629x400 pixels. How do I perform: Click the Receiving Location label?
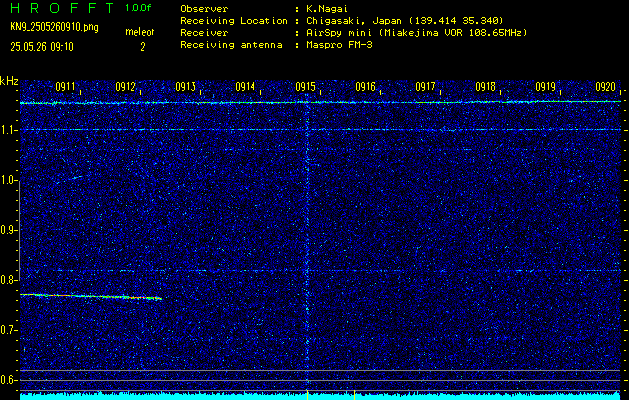(234, 20)
